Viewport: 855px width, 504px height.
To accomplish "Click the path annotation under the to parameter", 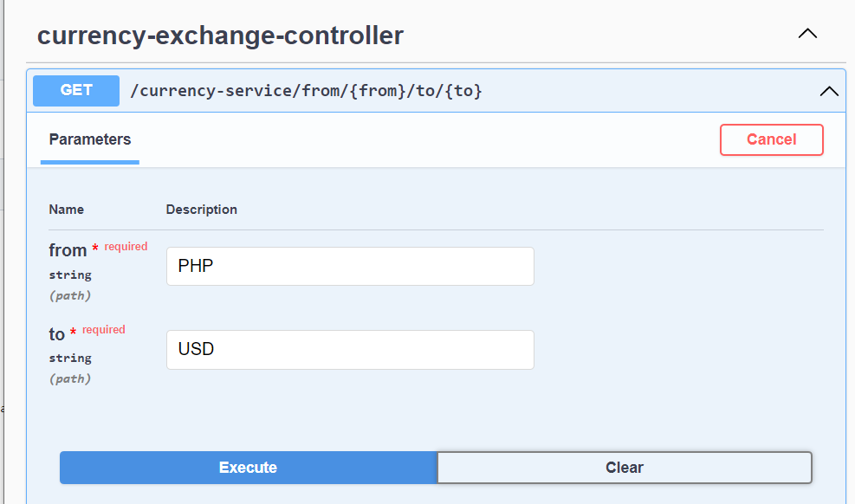I will click(70, 378).
